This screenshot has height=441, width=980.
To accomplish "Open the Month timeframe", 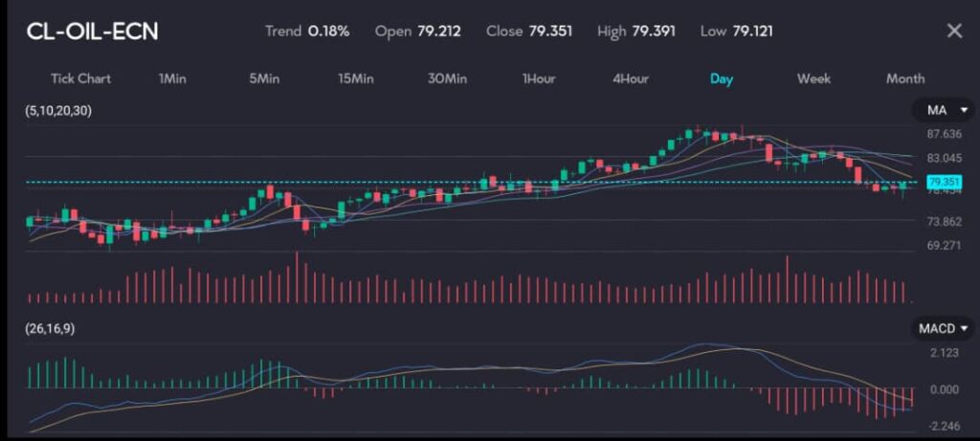I will 904,78.
